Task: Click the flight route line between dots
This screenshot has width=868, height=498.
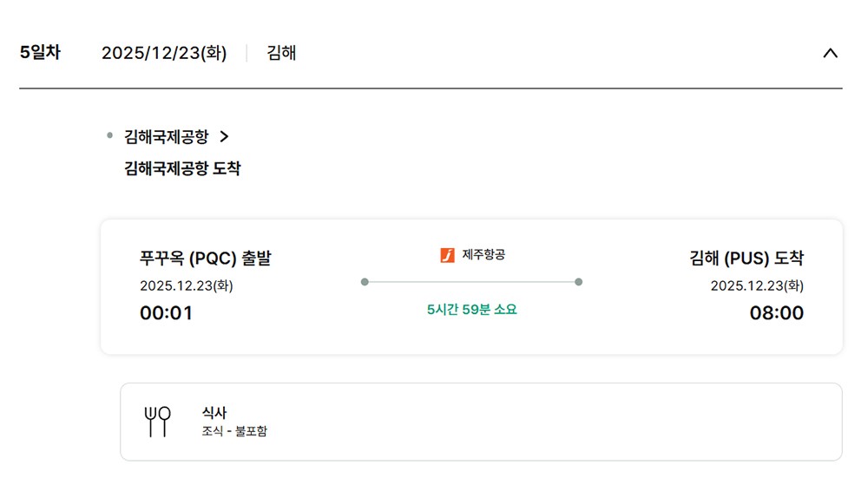Action: click(471, 282)
